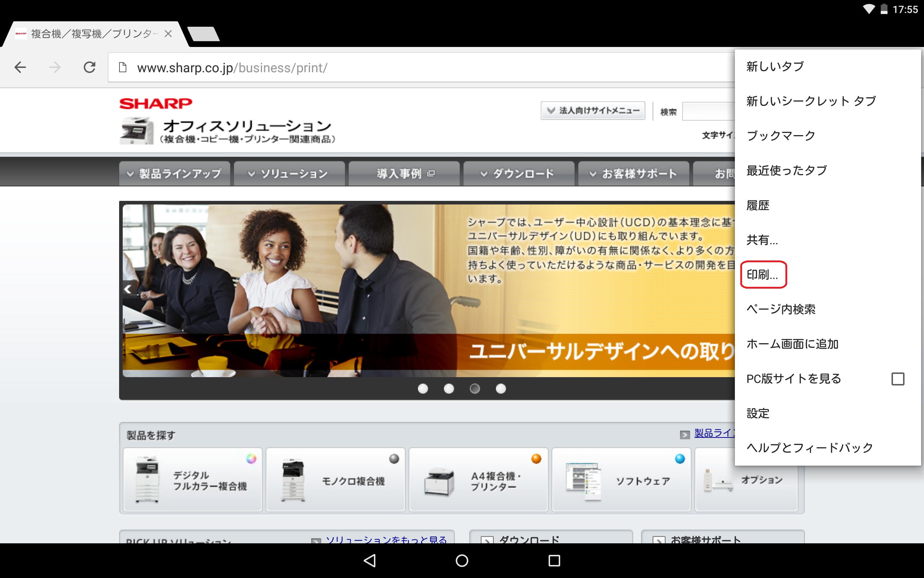The image size is (924, 578).
Task: Tap the battery status icon
Action: [884, 9]
